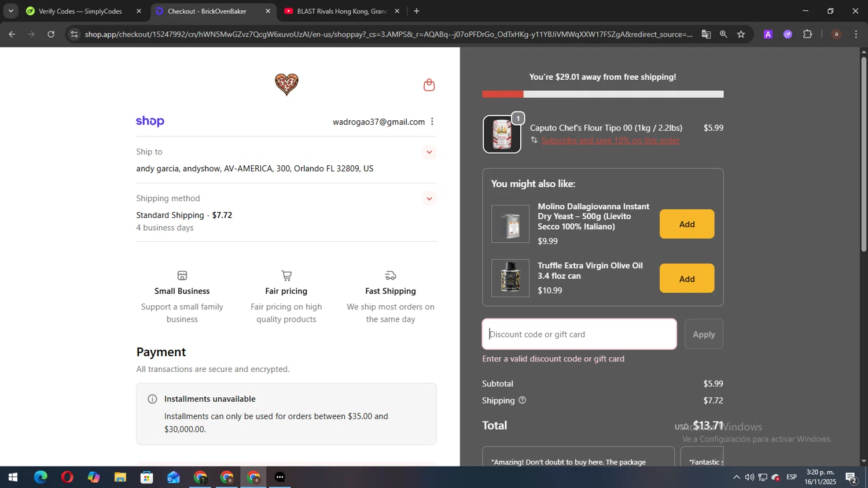Go back with the browser back arrow
Screen dimensions: 868x488
click(12, 34)
